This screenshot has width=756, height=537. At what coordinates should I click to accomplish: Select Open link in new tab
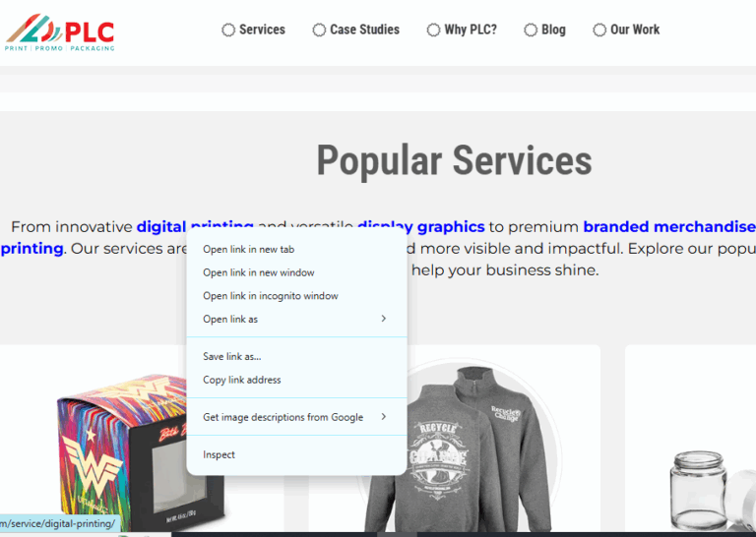click(x=248, y=250)
